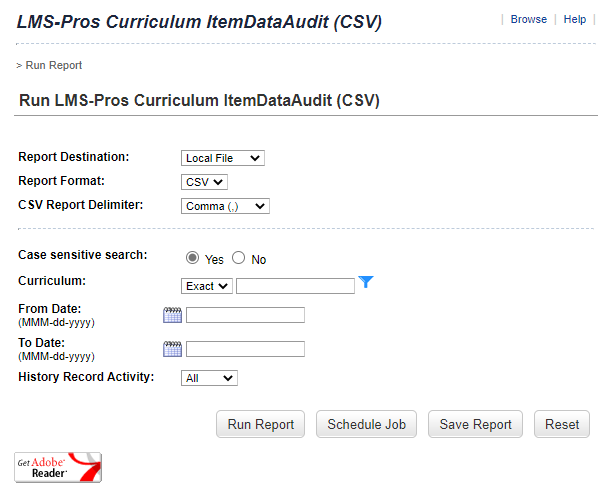Open the From Date calendar picker
The image size is (616, 490).
click(x=172, y=315)
